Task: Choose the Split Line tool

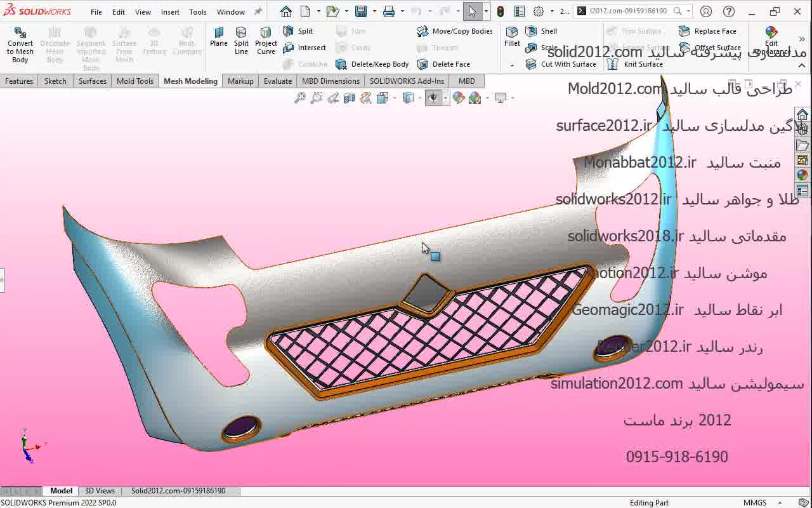Action: 241,41
